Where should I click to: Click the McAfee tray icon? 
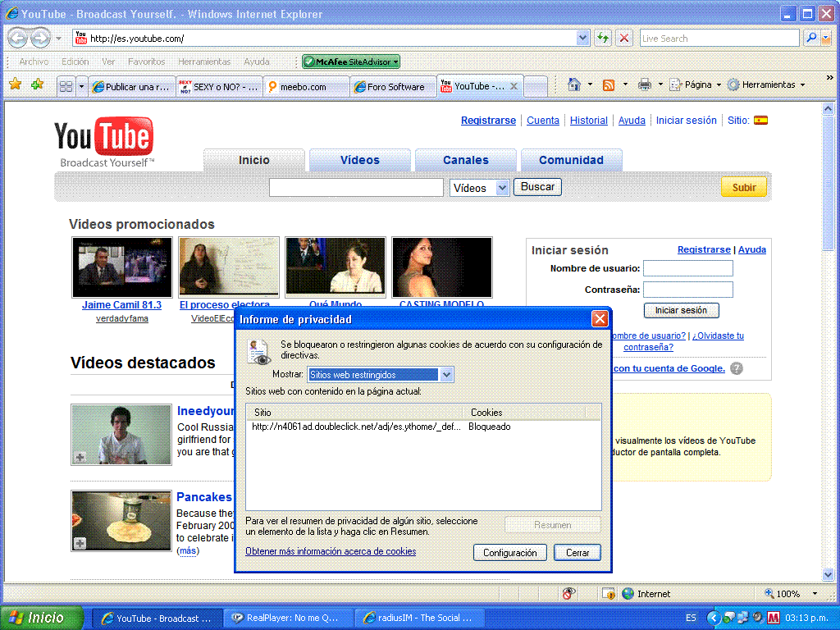[x=773, y=618]
